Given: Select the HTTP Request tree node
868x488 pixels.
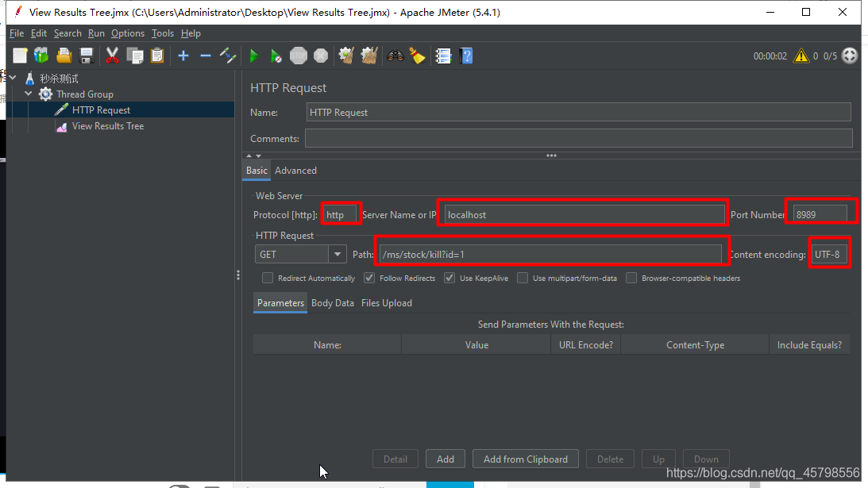Looking at the screenshot, I should click(102, 110).
